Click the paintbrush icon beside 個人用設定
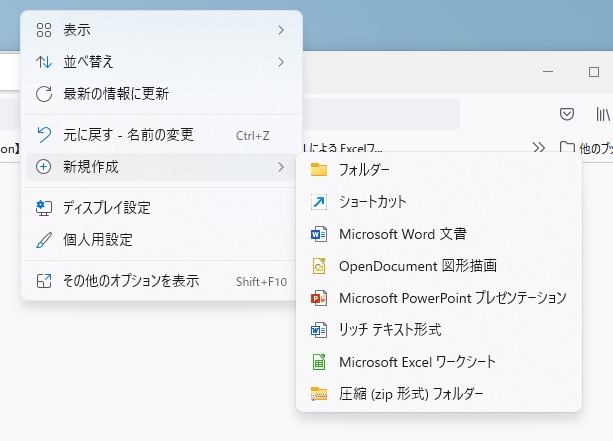Image resolution: width=613 pixels, height=441 pixels. [44, 240]
